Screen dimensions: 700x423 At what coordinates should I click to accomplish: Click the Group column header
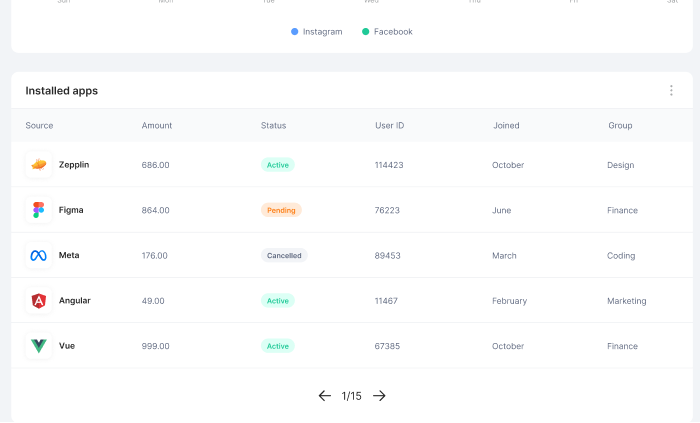[620, 126]
